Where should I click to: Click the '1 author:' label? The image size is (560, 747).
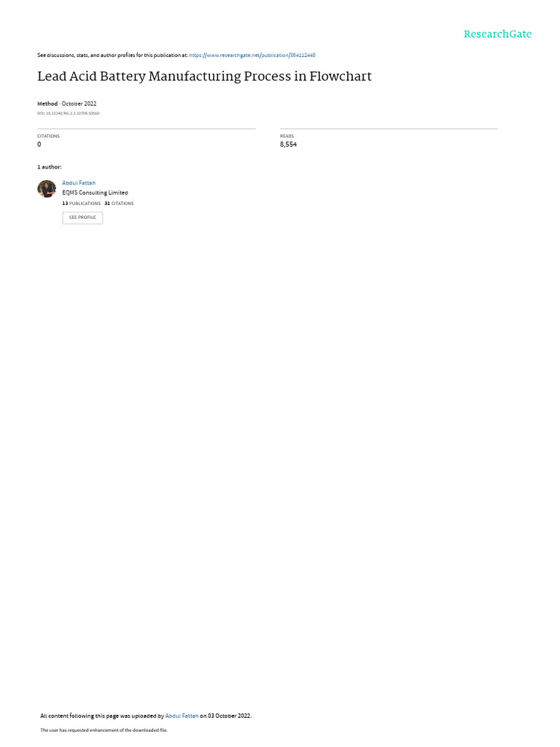tap(49, 167)
